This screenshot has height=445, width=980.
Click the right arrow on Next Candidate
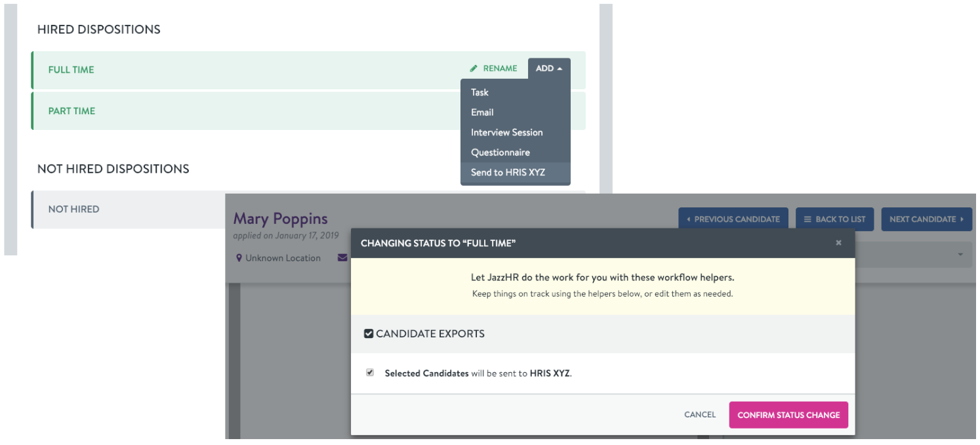coord(962,219)
